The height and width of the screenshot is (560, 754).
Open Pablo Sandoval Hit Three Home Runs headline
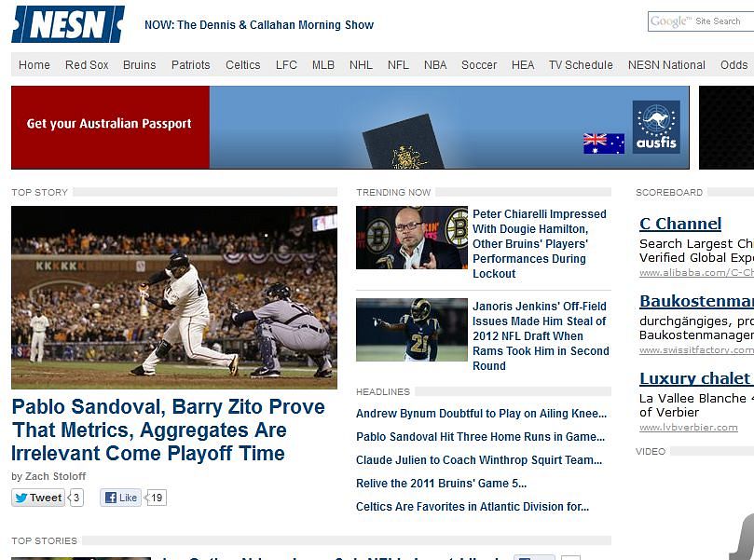click(x=480, y=436)
